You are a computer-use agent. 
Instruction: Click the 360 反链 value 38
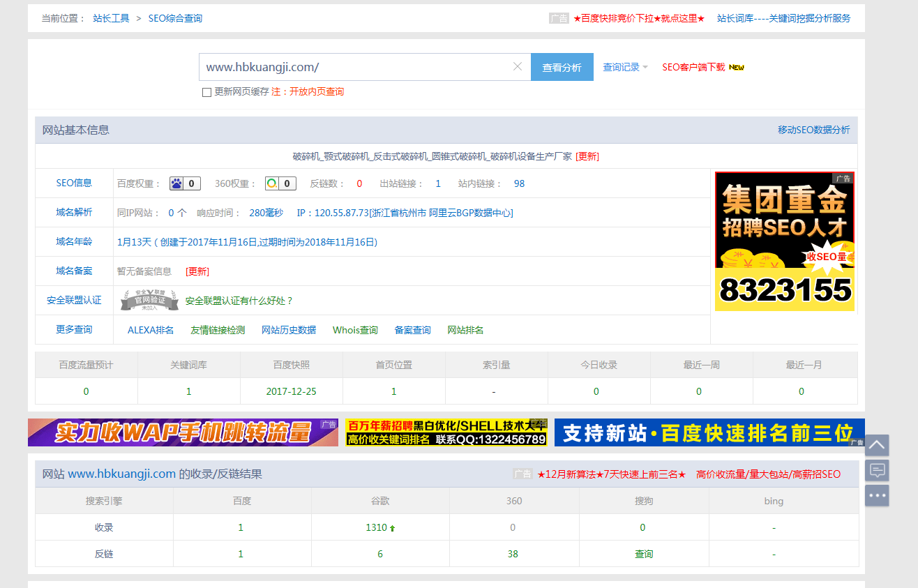pyautogui.click(x=513, y=554)
